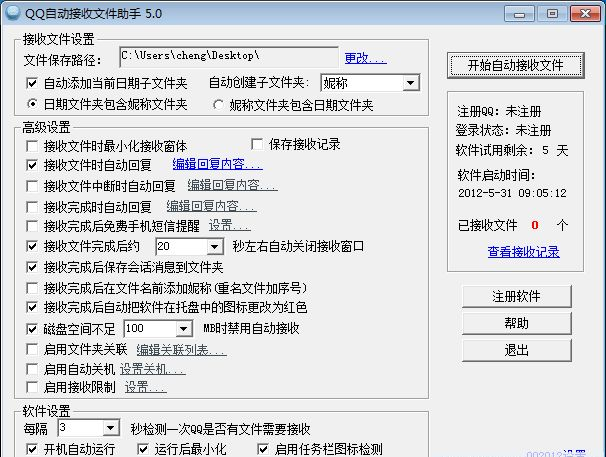Maximize the QQ自动接收文件助手 window

tap(552, 14)
